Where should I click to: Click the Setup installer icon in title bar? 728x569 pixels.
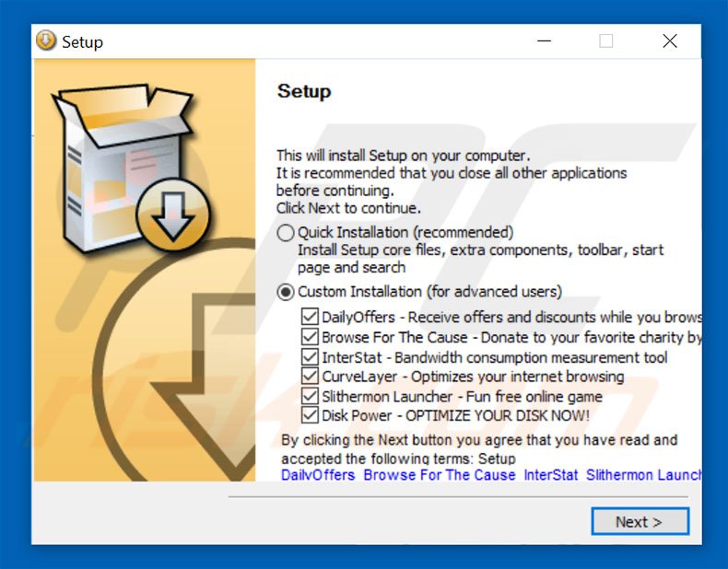coord(45,41)
